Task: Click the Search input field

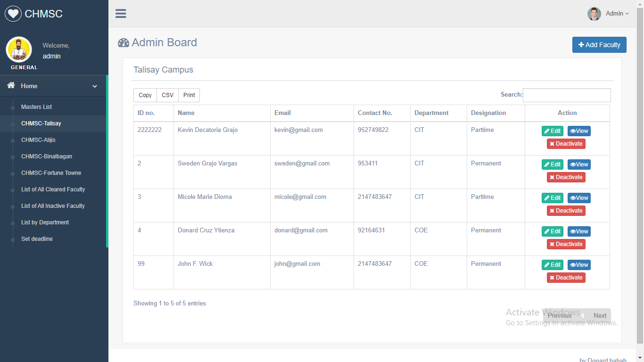Action: coord(567,95)
